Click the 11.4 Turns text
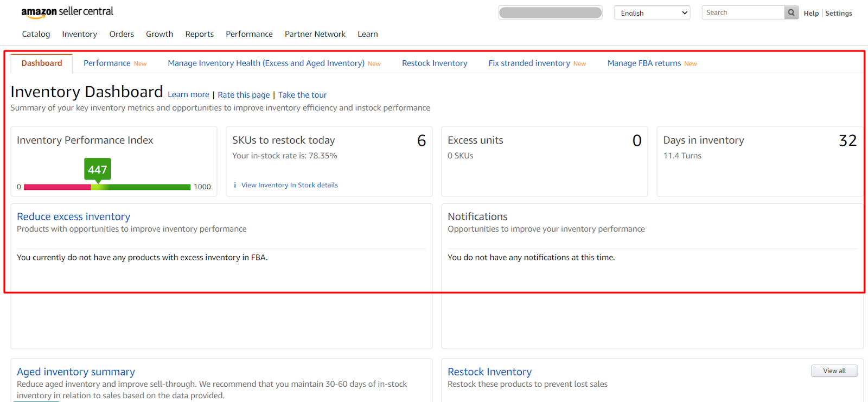868x402 pixels. 682,156
